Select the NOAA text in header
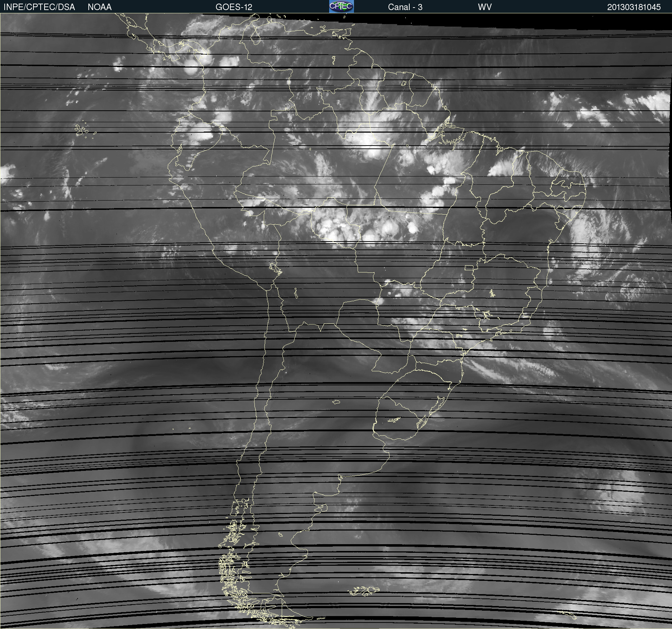Image resolution: width=672 pixels, height=629 pixels. (100, 7)
